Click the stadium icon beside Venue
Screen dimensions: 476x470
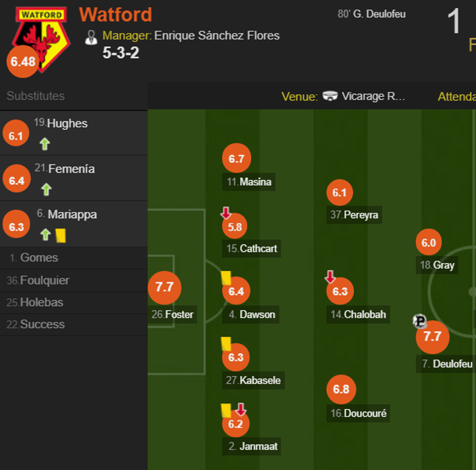point(330,96)
